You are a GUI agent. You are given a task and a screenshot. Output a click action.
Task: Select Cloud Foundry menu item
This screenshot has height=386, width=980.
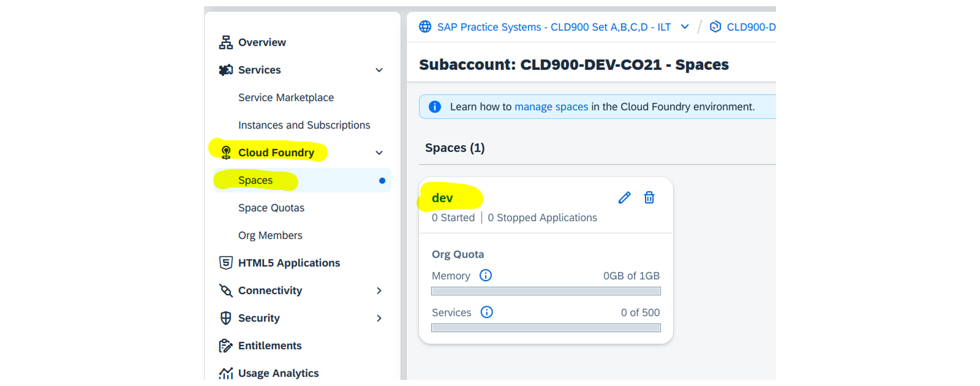coord(276,153)
